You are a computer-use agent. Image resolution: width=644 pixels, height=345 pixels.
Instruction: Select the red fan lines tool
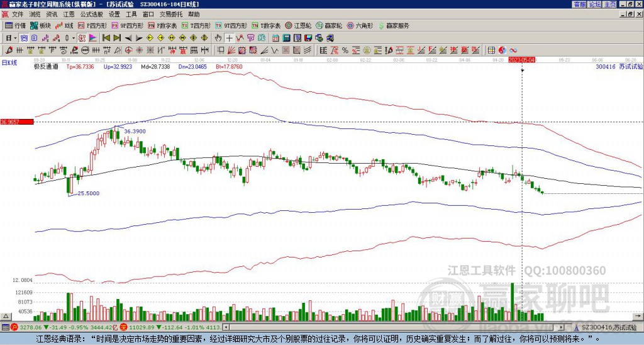tap(231, 50)
